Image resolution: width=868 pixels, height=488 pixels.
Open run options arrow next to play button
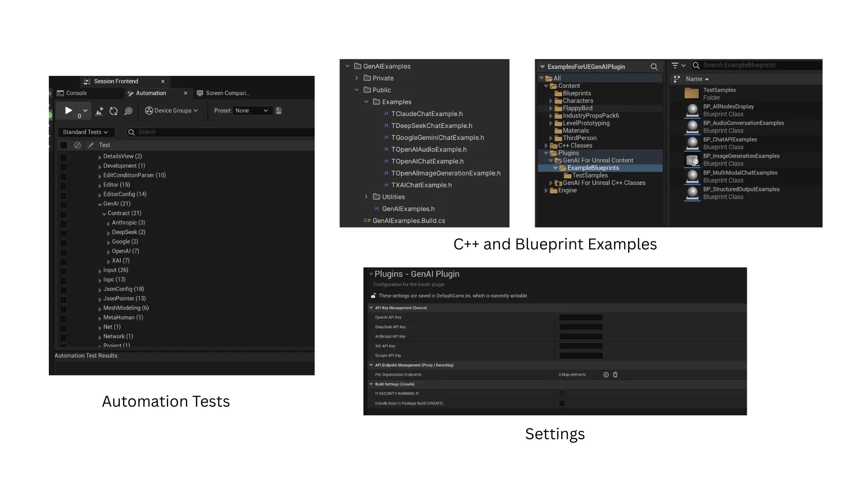pos(85,110)
